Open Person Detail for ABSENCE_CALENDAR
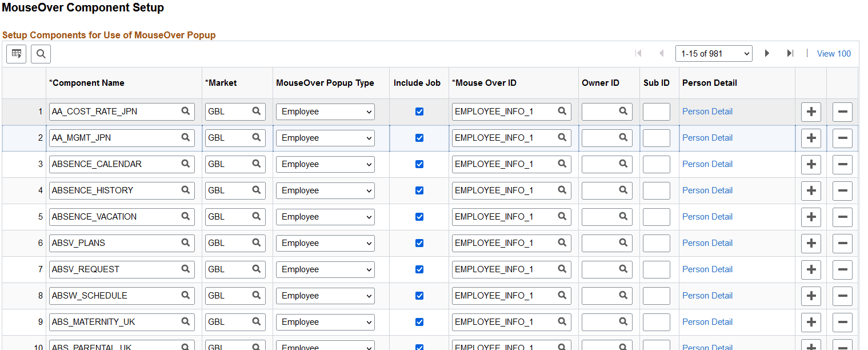The image size is (868, 350). [707, 164]
